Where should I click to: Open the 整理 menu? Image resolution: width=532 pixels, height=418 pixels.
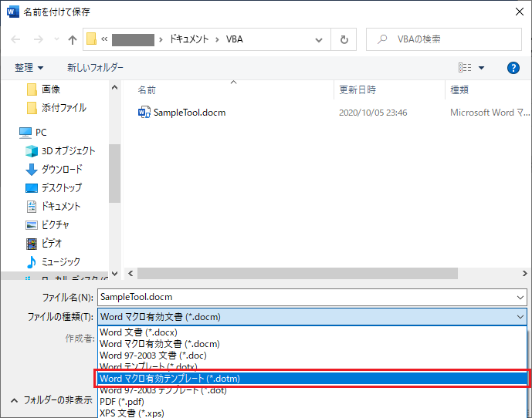click(29, 67)
